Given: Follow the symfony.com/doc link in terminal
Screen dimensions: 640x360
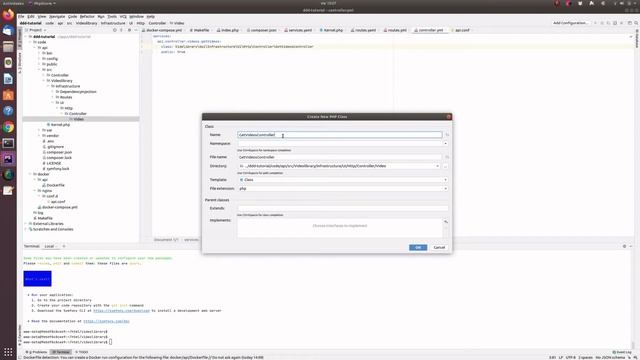Looking at the screenshot, I should click(x=106, y=321).
